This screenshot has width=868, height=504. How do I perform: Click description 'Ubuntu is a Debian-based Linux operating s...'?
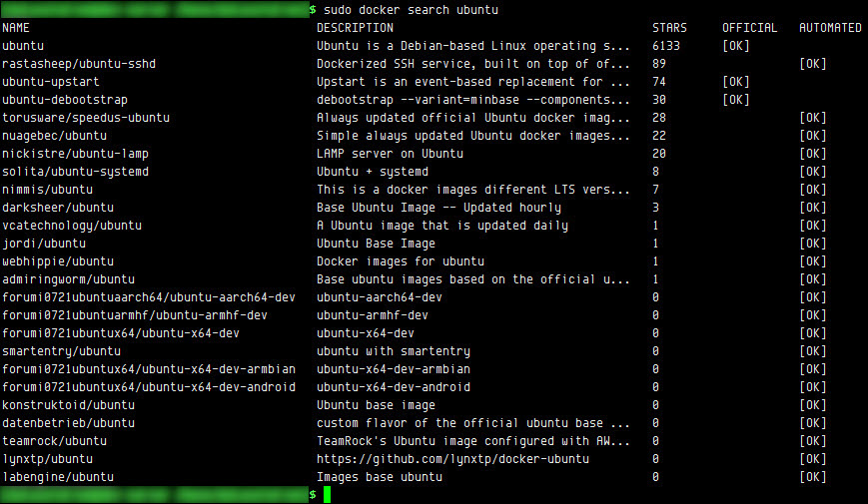473,46
